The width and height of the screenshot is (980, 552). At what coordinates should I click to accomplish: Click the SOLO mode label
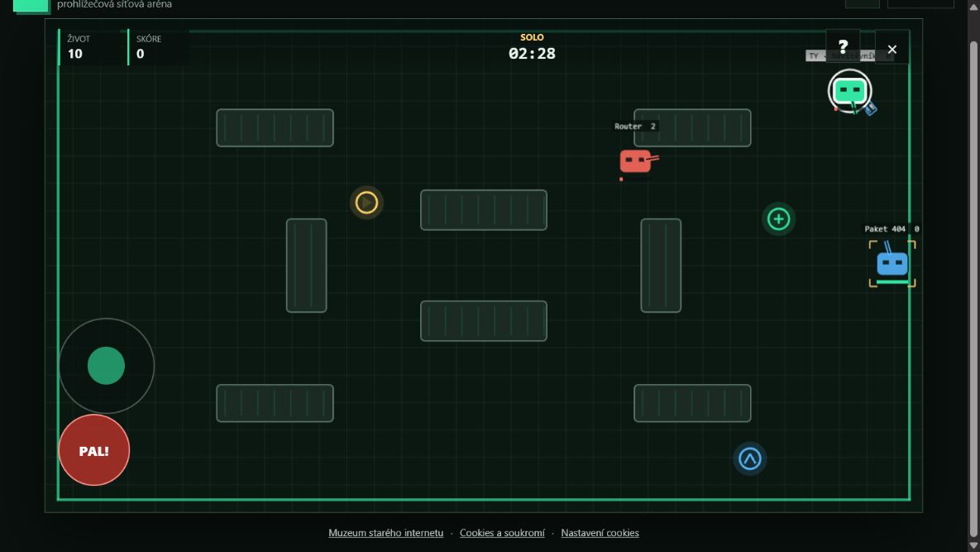pos(532,37)
